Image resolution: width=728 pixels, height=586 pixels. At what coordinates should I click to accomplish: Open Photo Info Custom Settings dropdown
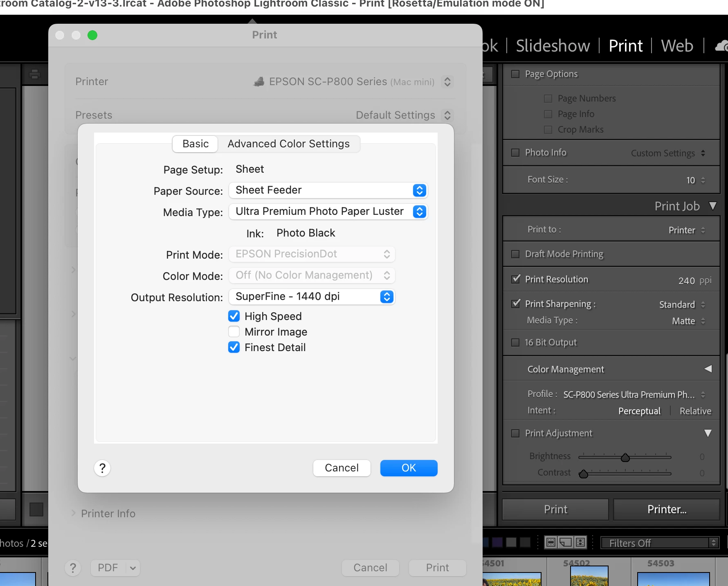668,153
